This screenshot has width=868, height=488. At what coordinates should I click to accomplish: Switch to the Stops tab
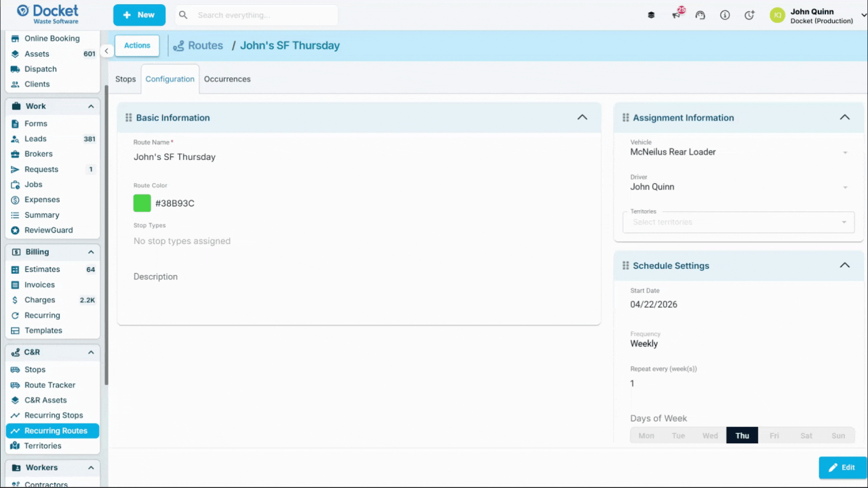click(x=125, y=79)
